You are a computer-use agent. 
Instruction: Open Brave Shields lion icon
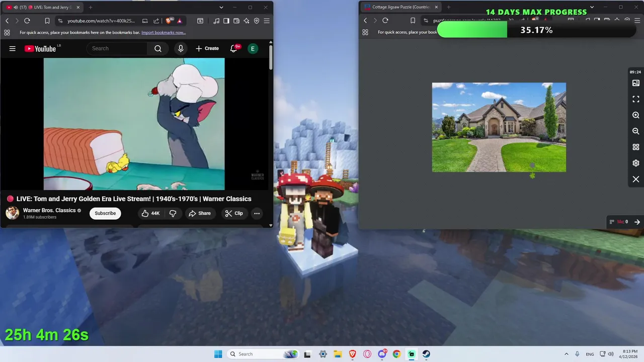point(169,21)
